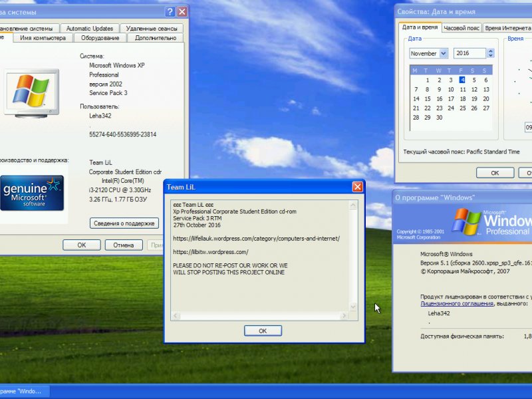Image resolution: width=532 pixels, height=399 pixels.
Task: Expand the November month dropdown
Action: pyautogui.click(x=444, y=53)
